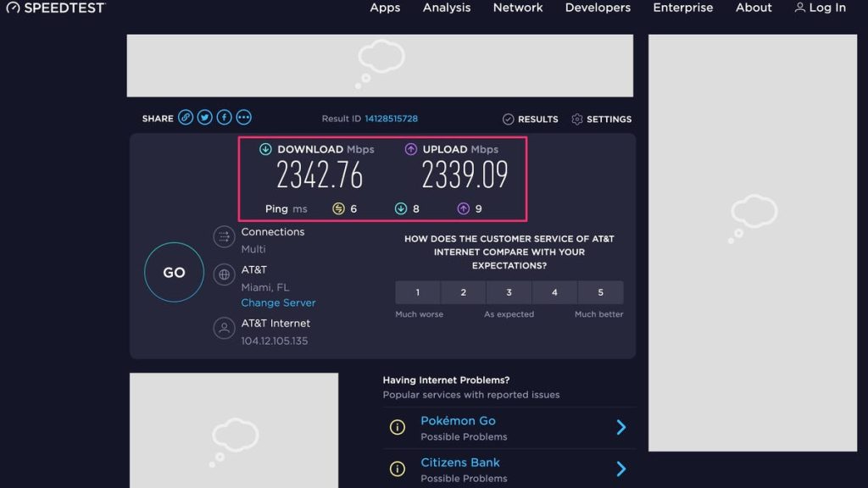Click the download speed value 2342.76
The width and height of the screenshot is (868, 488).
[320, 175]
